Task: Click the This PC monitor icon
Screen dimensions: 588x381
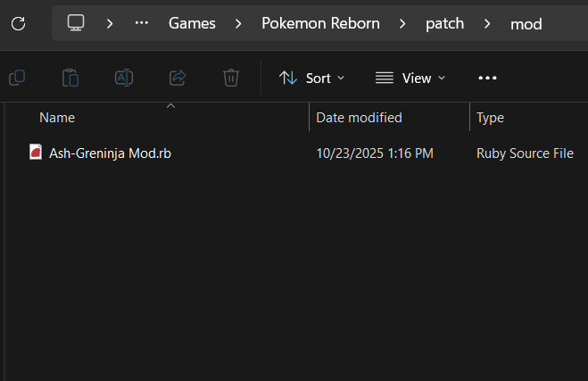Action: tap(76, 23)
